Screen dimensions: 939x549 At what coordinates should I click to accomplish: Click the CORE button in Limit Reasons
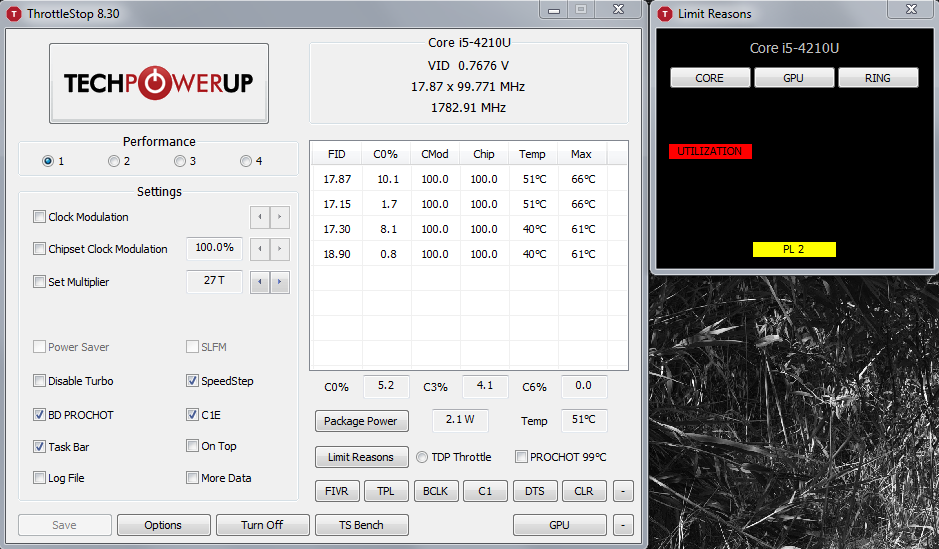click(x=710, y=78)
